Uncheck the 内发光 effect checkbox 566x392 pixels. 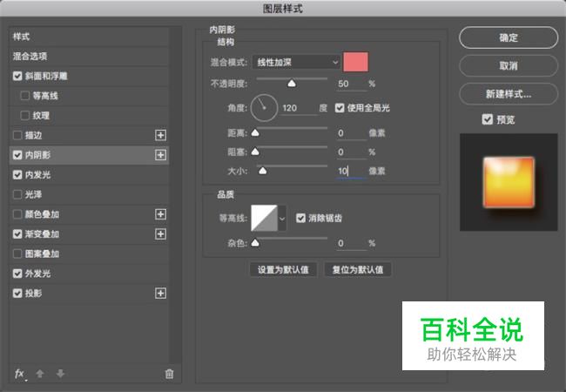pyautogui.click(x=17, y=175)
